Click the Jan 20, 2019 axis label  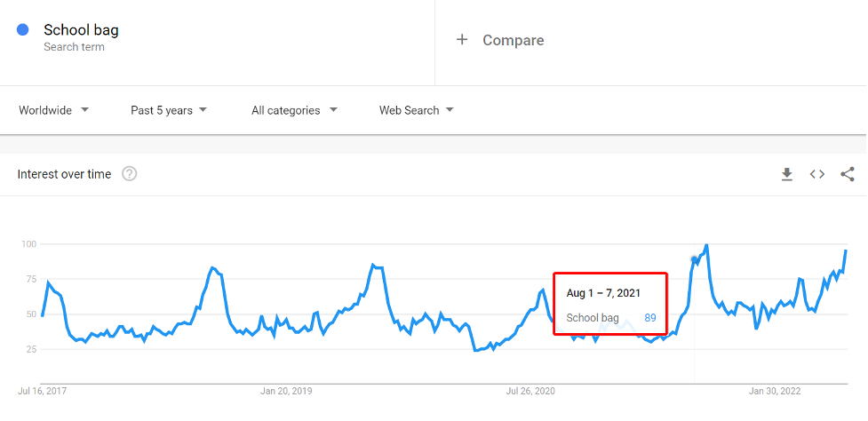286,391
